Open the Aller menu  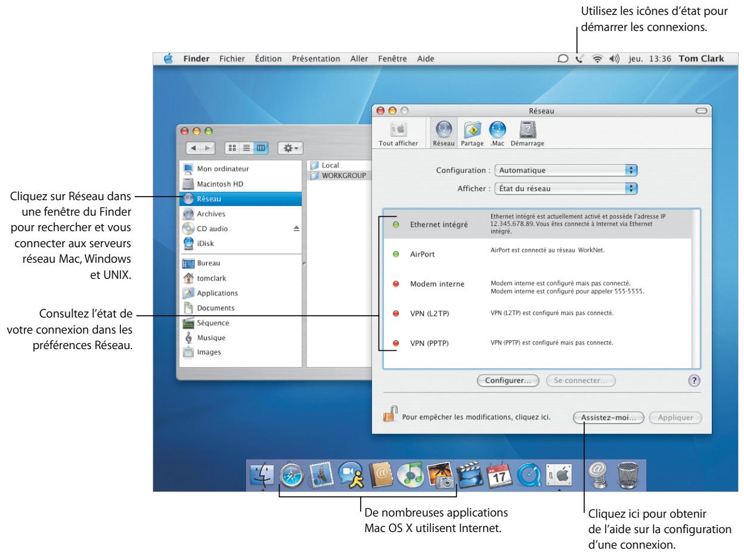click(x=359, y=59)
